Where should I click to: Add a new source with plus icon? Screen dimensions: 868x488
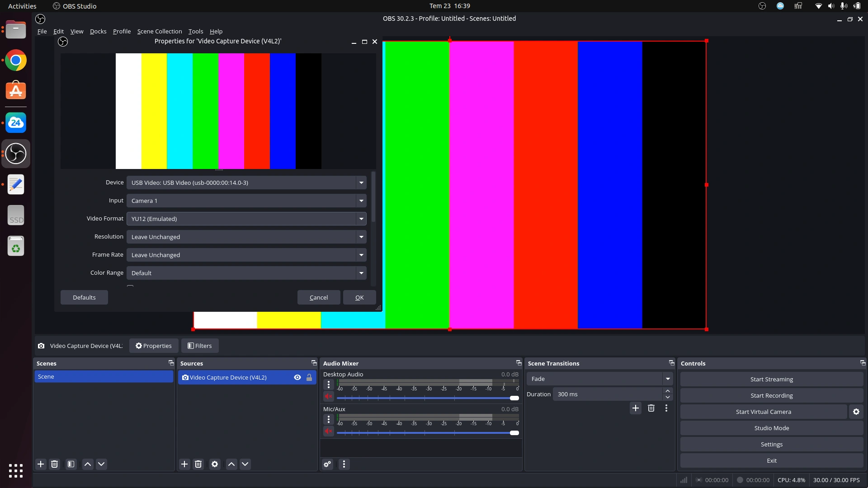click(184, 464)
